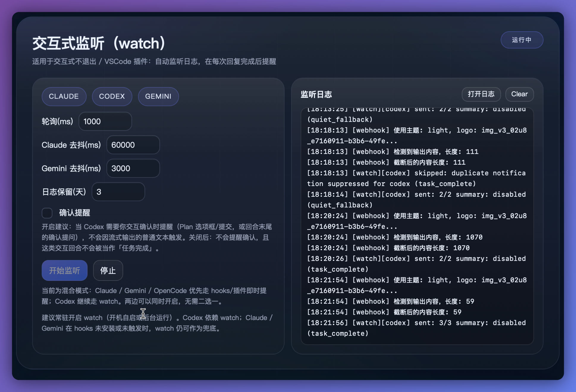Click log line [18:20:24] 使用主题: light

(x=417, y=221)
